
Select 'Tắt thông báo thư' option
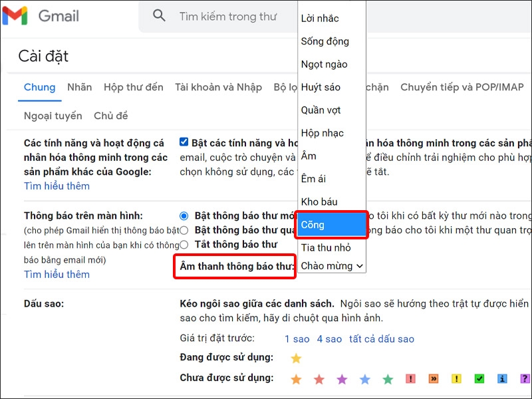184,244
